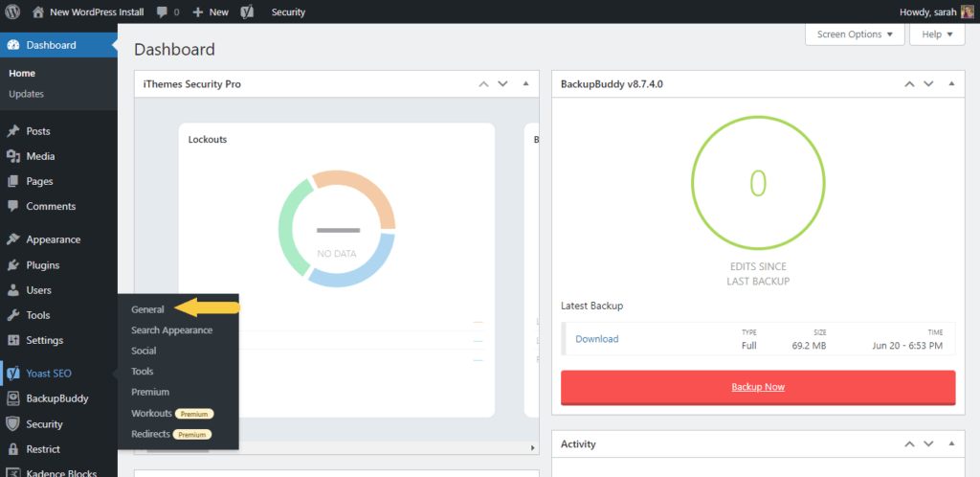Click Security link in the admin bar
980x477 pixels.
pyautogui.click(x=288, y=11)
